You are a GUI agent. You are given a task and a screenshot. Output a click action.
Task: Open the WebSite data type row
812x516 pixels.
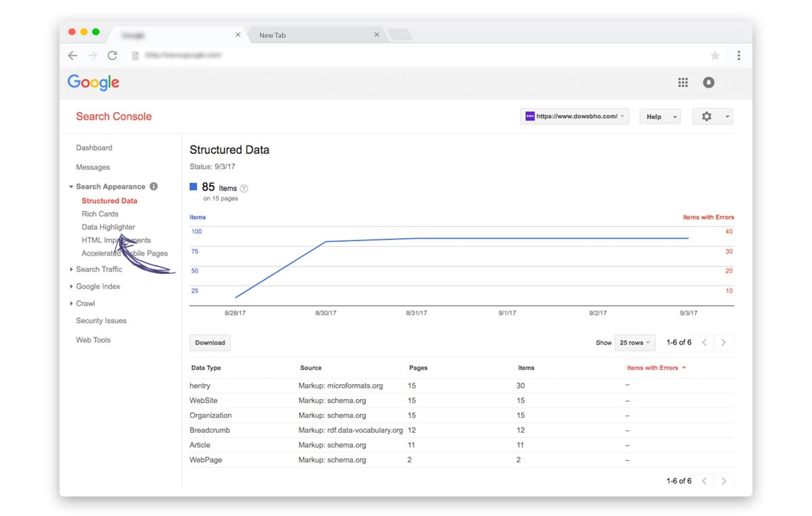coord(461,400)
